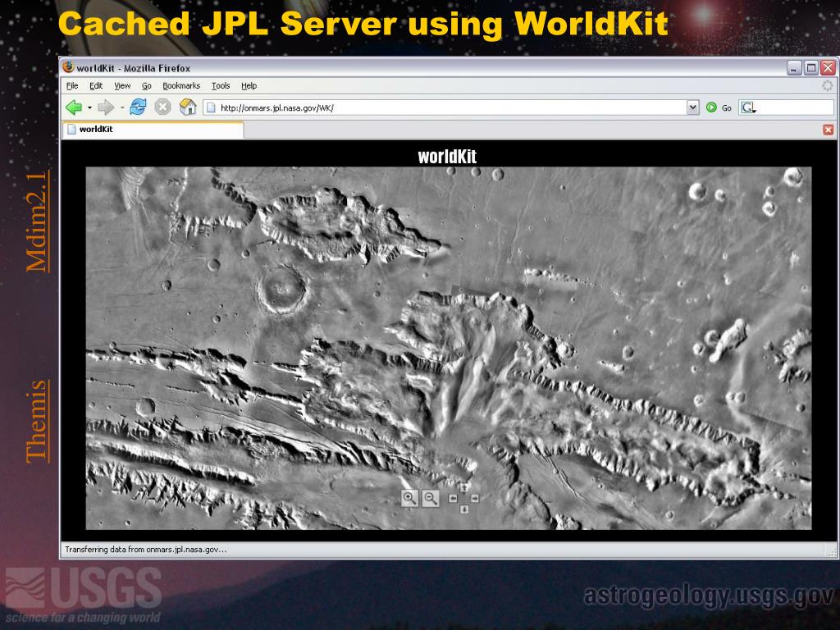Viewport: 840px width, 630px height.
Task: Expand the address bar URL dropdown
Action: tap(692, 107)
